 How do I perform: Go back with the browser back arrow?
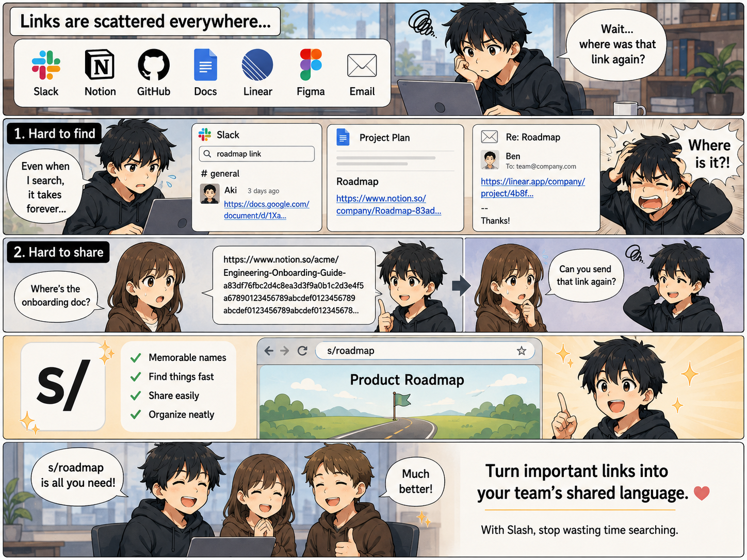269,351
